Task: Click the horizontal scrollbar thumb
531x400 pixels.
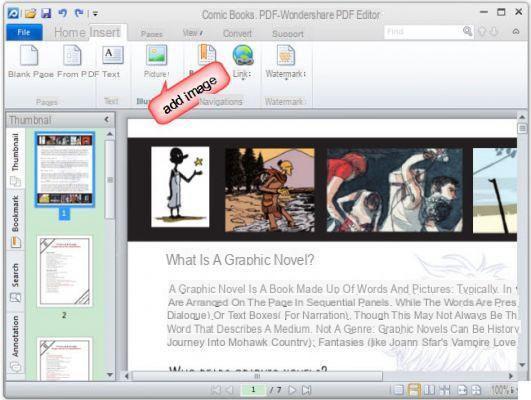Action: point(257,376)
